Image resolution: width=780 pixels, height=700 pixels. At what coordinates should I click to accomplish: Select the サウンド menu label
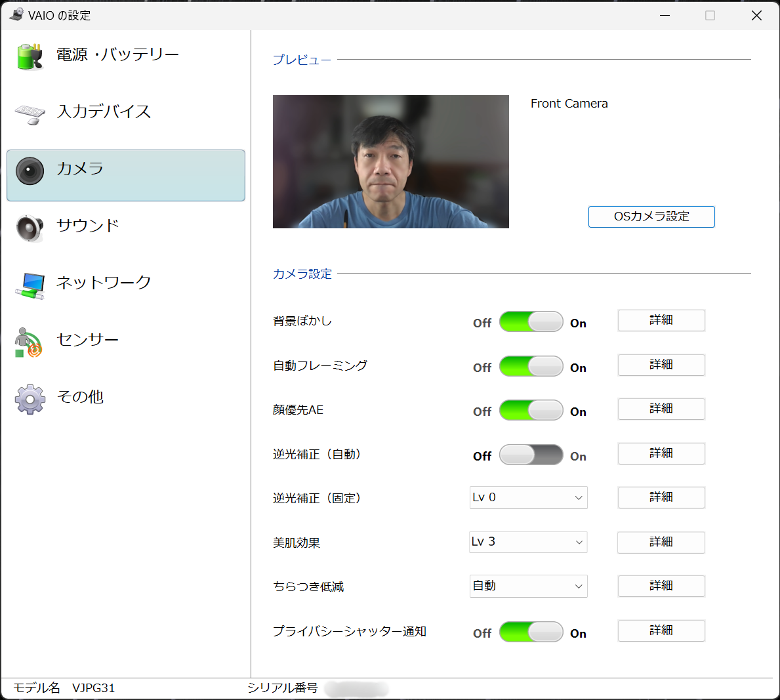point(88,226)
